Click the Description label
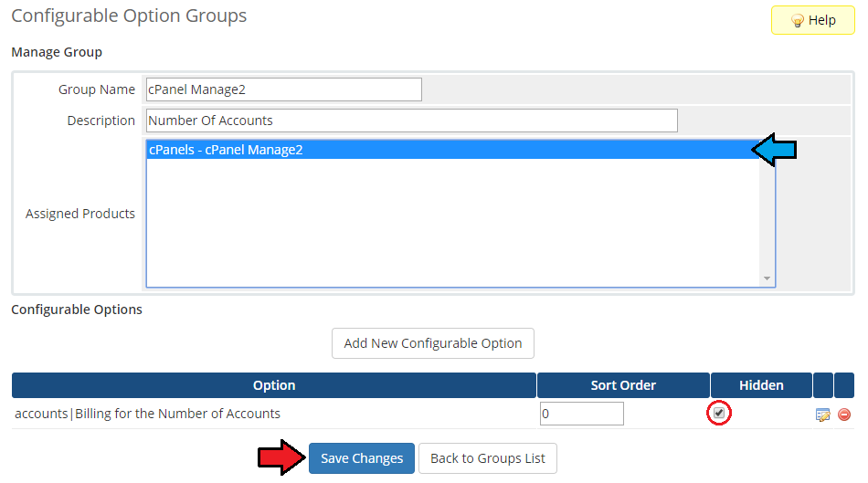Screen dimensions: 868x483 pos(101,121)
